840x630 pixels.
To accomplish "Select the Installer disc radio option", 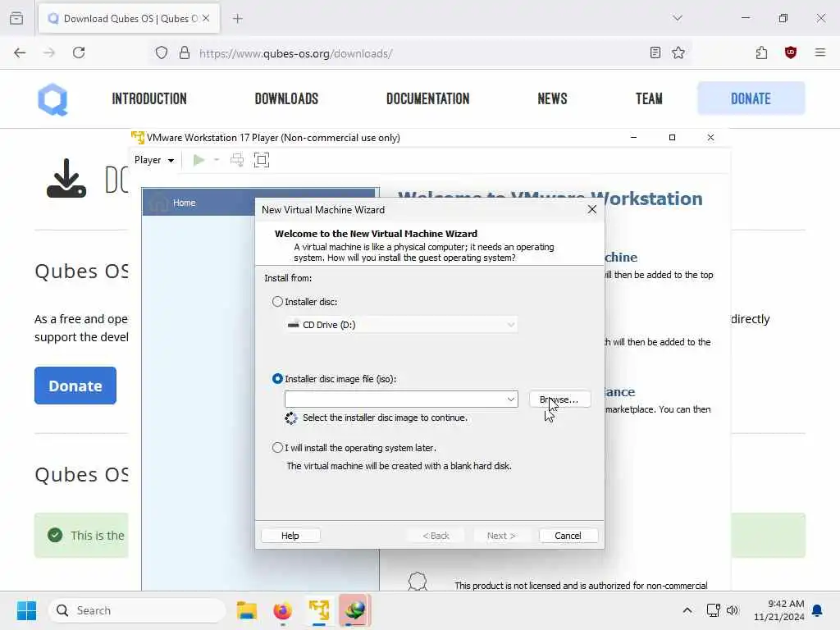I will pos(277,302).
